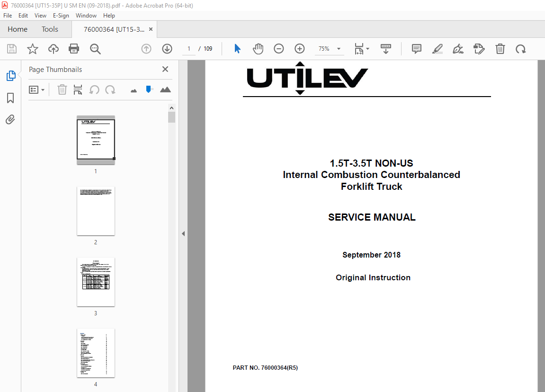Switch to the Tools tab

coord(50,29)
